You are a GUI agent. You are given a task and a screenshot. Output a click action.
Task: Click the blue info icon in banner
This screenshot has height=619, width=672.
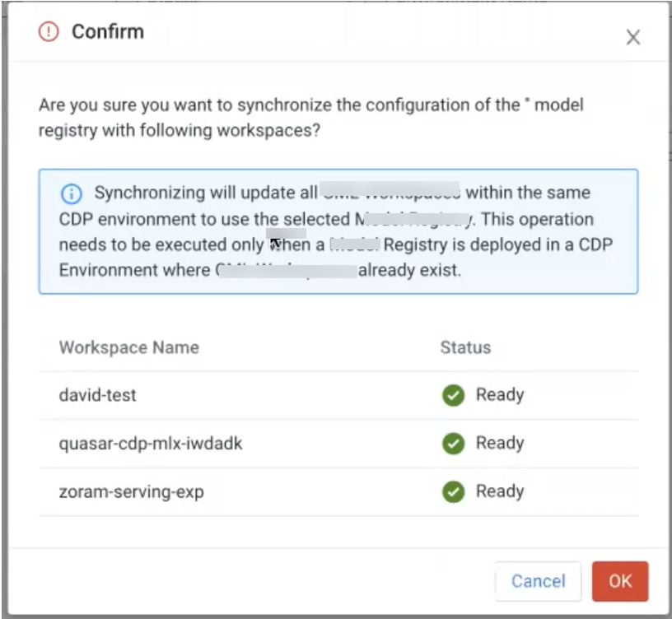[x=72, y=193]
